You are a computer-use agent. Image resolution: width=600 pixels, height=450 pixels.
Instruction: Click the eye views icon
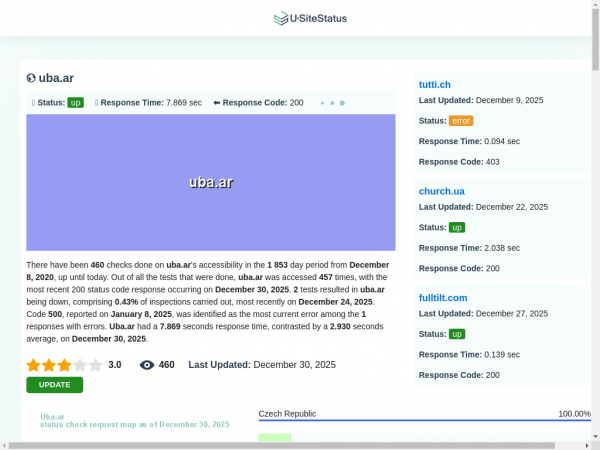click(147, 365)
